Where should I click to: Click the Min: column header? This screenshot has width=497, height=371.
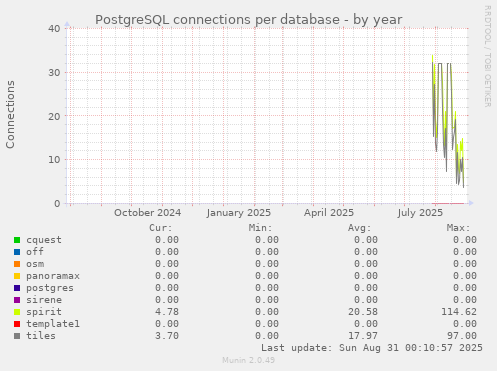point(260,228)
